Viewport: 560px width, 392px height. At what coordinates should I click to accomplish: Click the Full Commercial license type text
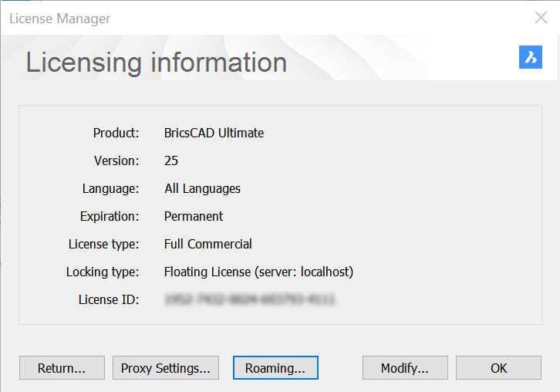(x=207, y=244)
